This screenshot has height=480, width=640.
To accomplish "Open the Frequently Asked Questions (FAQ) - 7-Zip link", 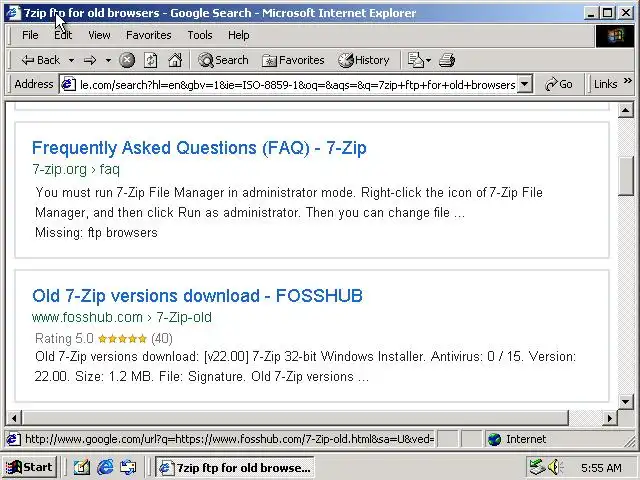I will point(199,148).
